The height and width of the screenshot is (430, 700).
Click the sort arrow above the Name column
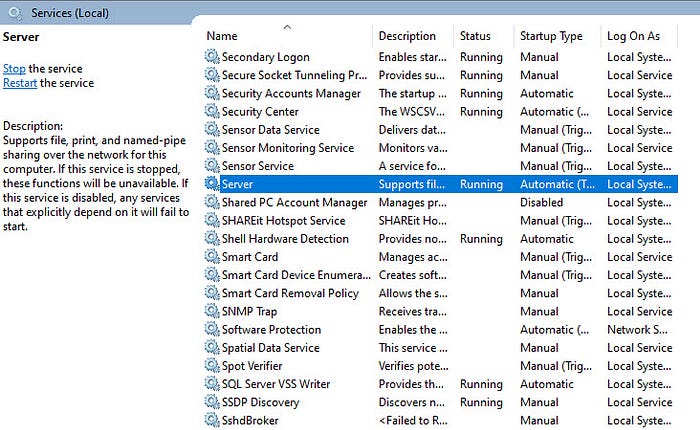tap(288, 27)
